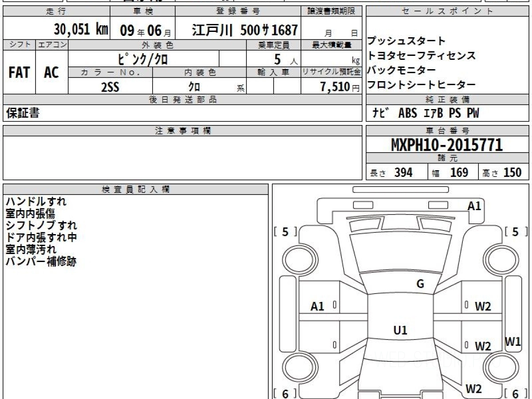Select the U1 mark on the car roof
The width and height of the screenshot is (532, 399).
[x=400, y=330]
